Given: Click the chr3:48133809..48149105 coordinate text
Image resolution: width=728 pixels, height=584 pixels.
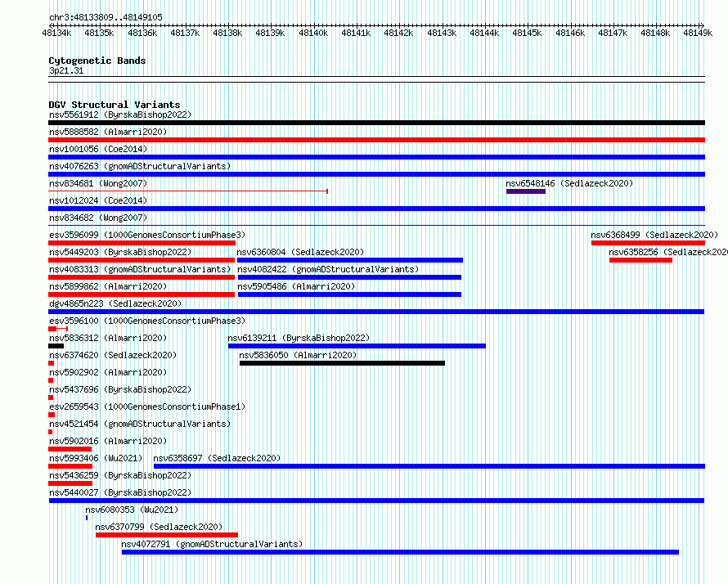Looking at the screenshot, I should point(106,17).
